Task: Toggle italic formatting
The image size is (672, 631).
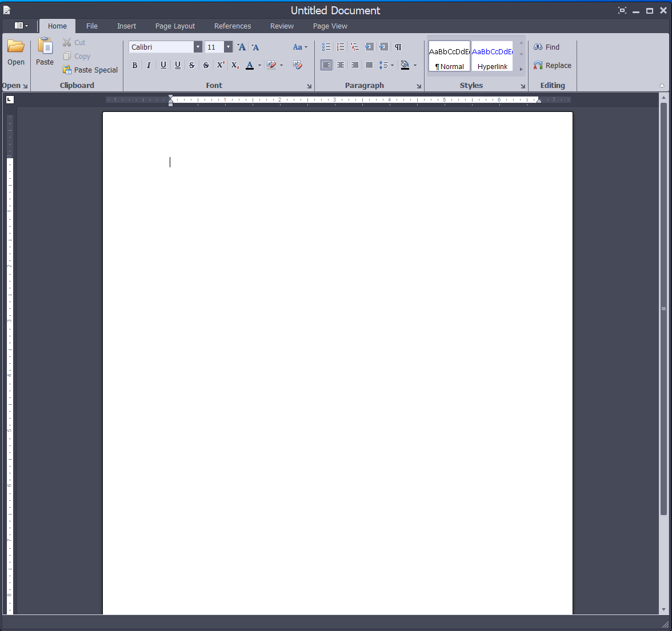Action: click(x=149, y=65)
